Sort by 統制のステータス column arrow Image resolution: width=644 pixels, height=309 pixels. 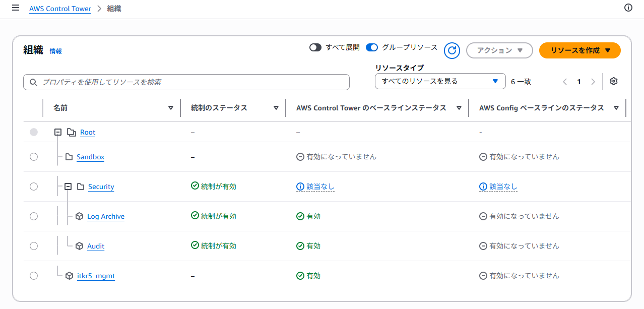point(276,108)
